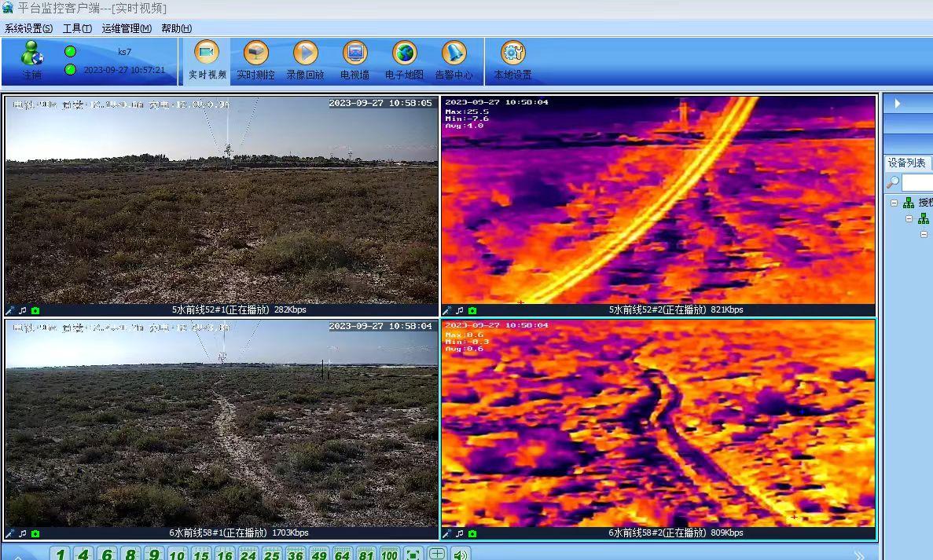Open the 运维管理 menu
Viewport: 933px width, 560px height.
(126, 28)
